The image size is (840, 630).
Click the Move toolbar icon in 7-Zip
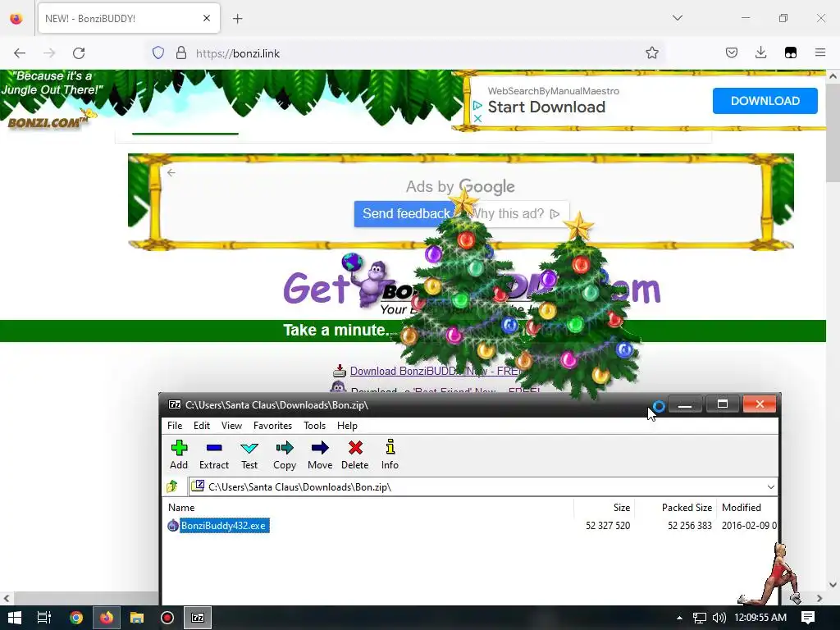coord(320,454)
